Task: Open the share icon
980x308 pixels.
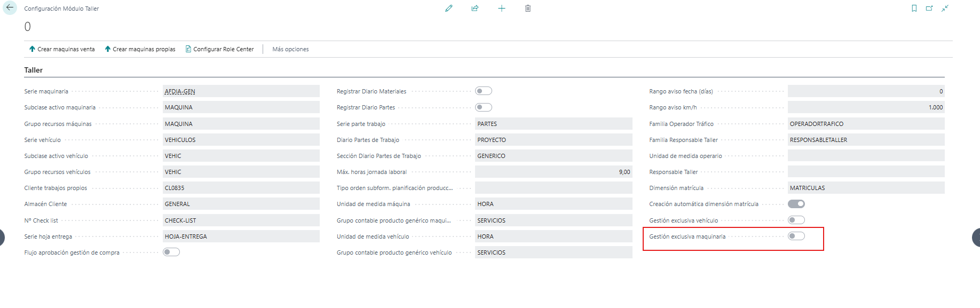Action: pyautogui.click(x=475, y=9)
